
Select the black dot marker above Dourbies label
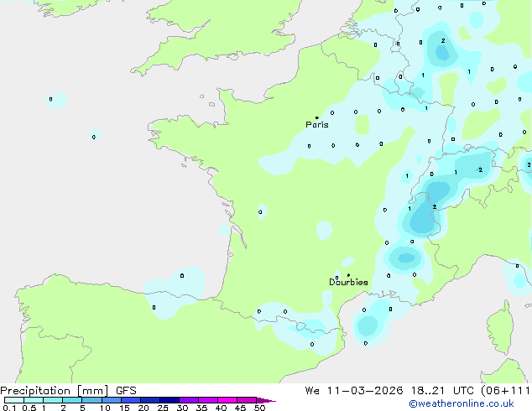(348, 275)
